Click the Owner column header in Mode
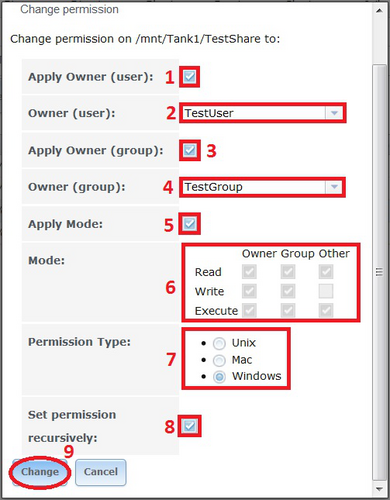 (x=259, y=254)
